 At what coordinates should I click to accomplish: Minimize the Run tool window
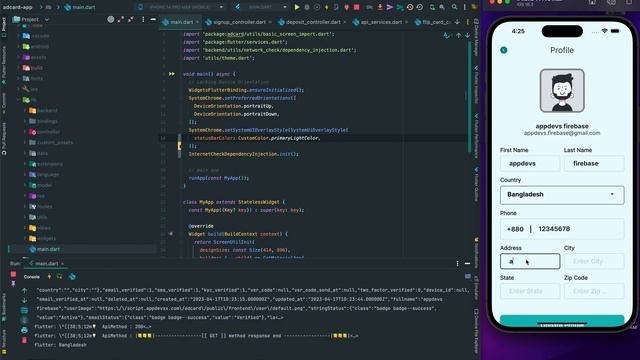[467, 264]
